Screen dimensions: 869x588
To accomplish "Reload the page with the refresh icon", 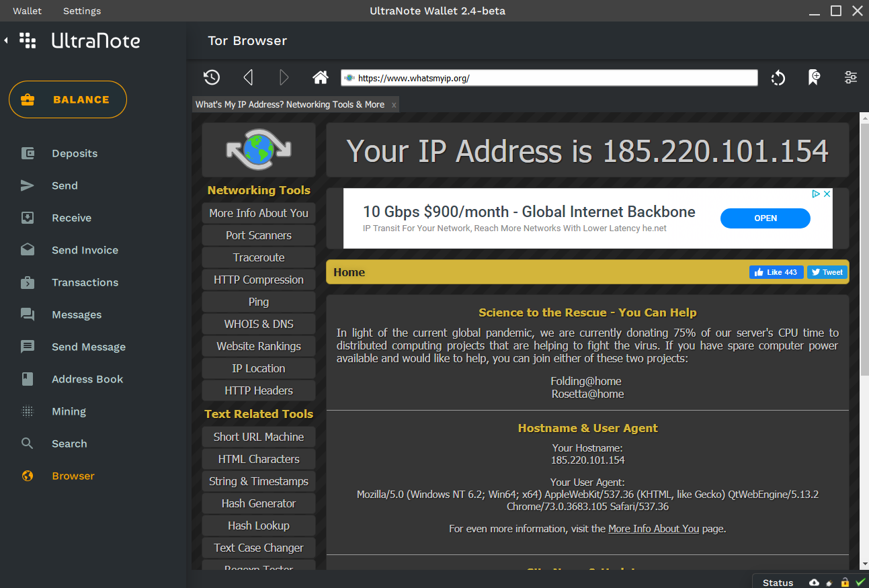I will [x=778, y=78].
